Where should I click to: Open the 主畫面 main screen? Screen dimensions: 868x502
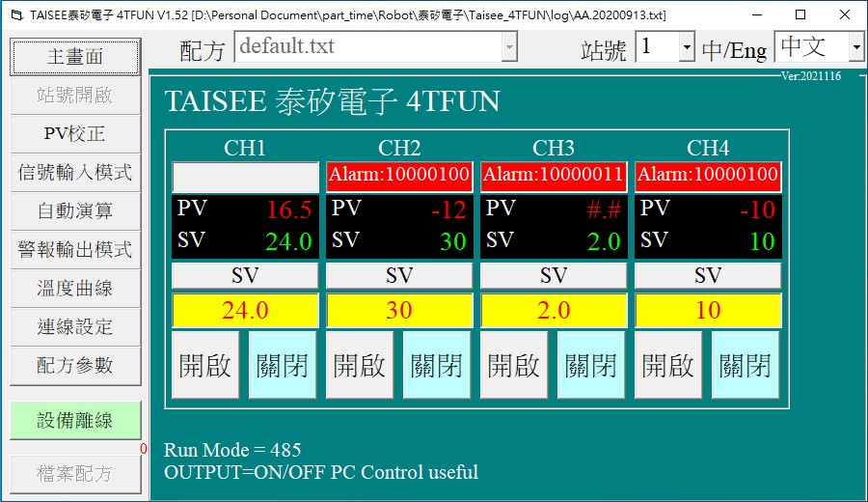tap(74, 57)
